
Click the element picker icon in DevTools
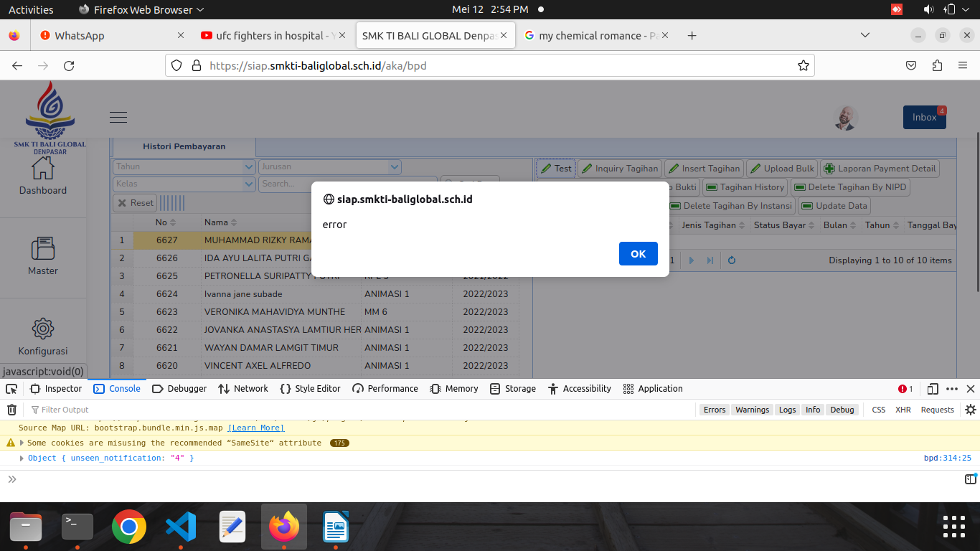pyautogui.click(x=11, y=389)
